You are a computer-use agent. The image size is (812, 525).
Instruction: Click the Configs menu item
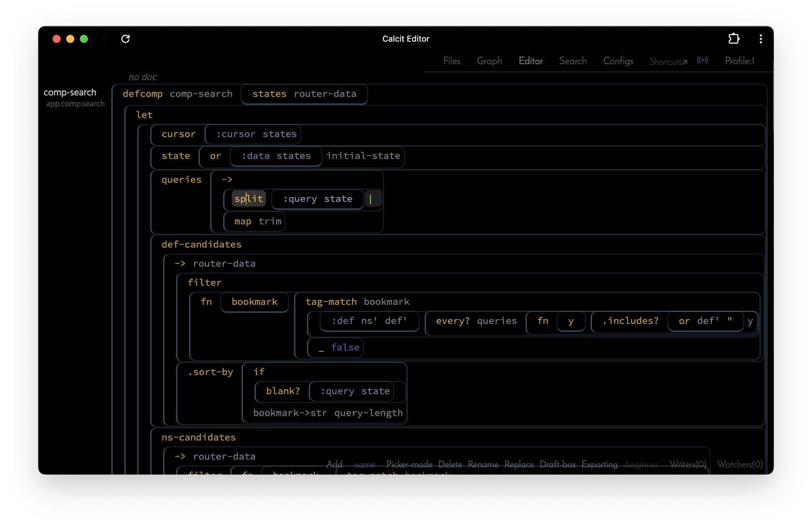[618, 61]
